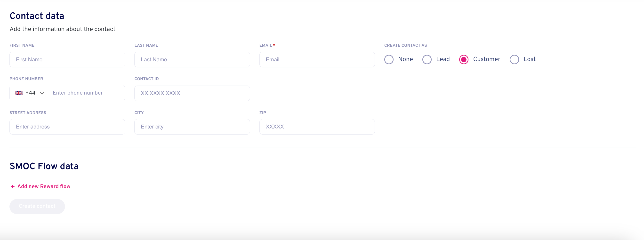Select the Lost radio button
This screenshot has width=644, height=240.
point(514,59)
